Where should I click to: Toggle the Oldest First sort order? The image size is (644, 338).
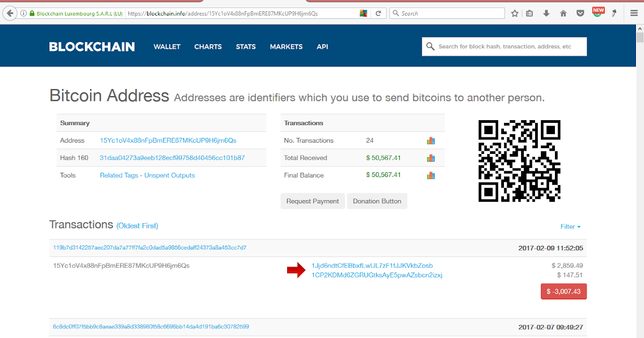pyautogui.click(x=137, y=226)
